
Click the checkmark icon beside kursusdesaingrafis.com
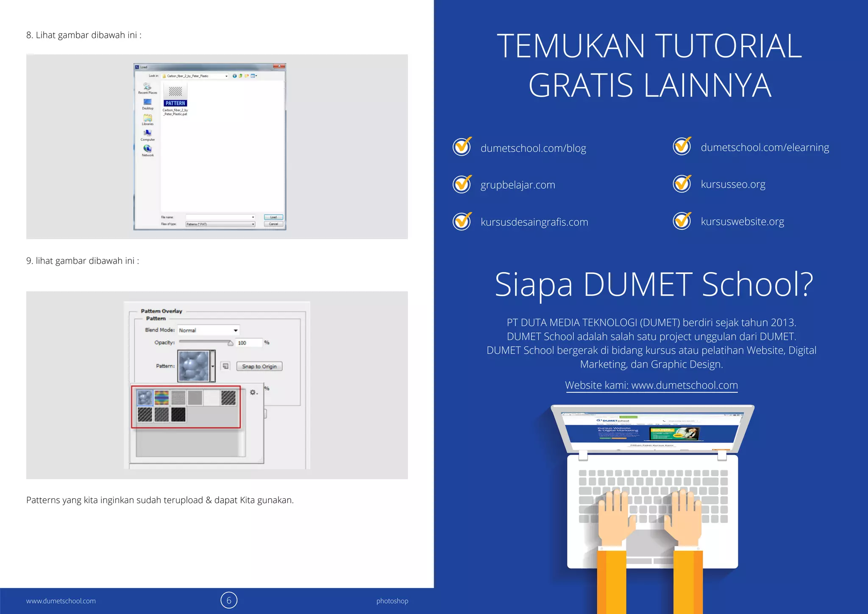pos(462,221)
